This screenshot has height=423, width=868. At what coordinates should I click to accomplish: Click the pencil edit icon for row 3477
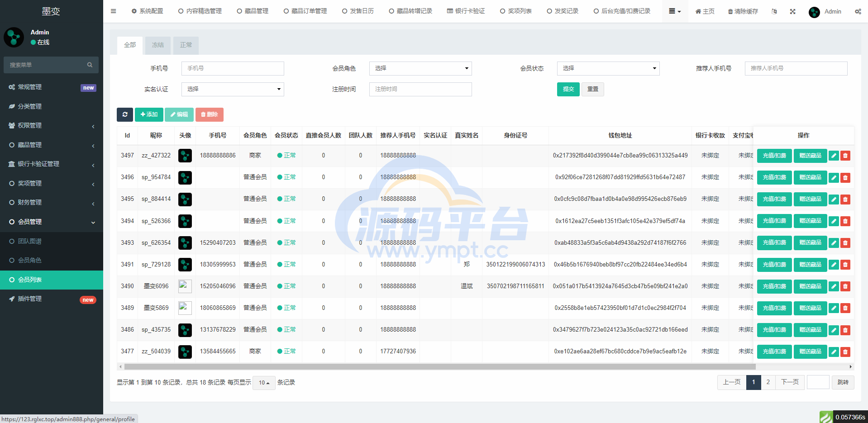(834, 352)
